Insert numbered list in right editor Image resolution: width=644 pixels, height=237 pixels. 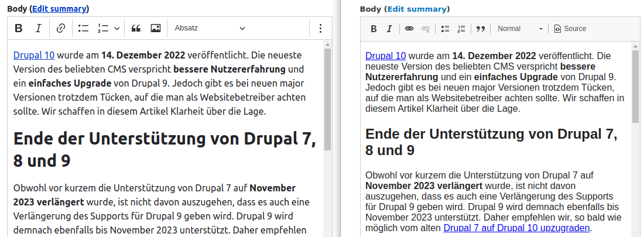[x=461, y=29]
